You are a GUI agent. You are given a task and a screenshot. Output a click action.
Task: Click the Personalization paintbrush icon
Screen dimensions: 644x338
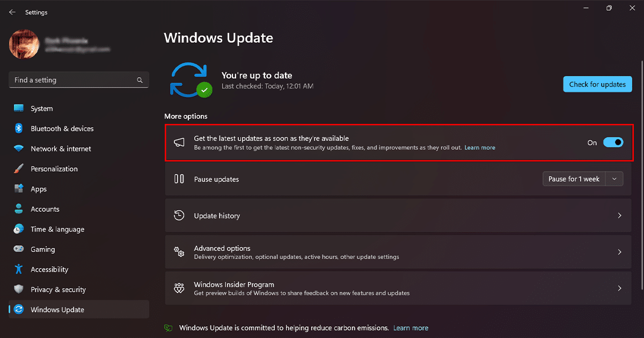click(x=19, y=169)
